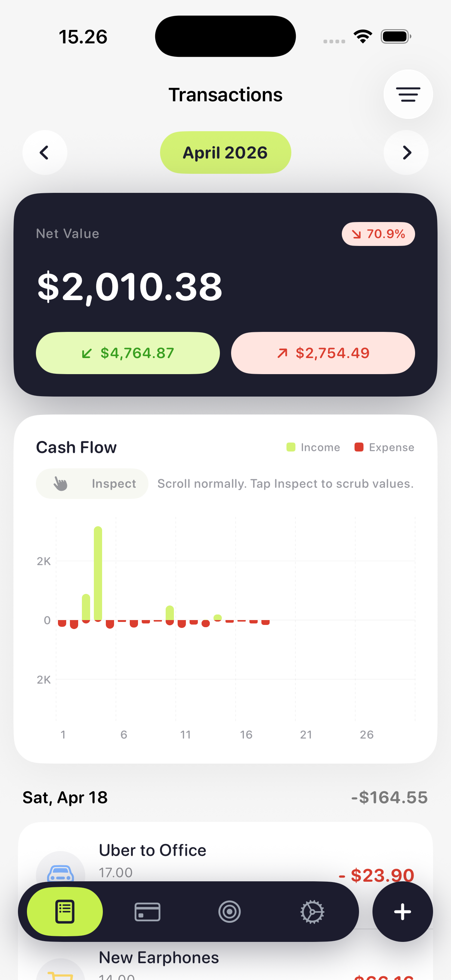Click the Income legend color swatch
451x980 pixels.
click(291, 447)
